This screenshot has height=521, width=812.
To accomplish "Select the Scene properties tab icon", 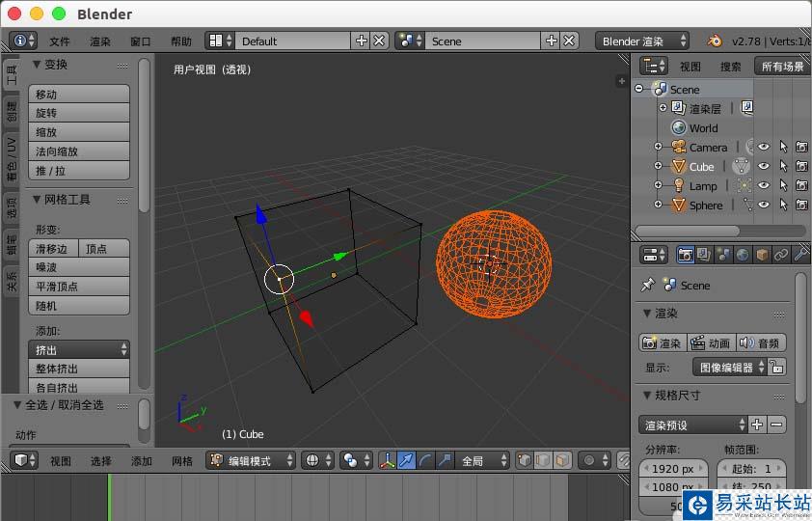I will [x=723, y=255].
